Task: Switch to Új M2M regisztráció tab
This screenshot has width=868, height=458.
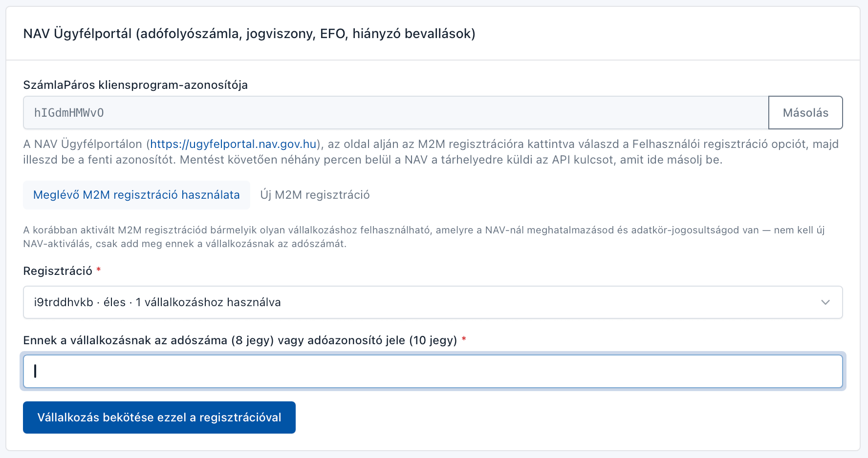Action: pos(315,195)
